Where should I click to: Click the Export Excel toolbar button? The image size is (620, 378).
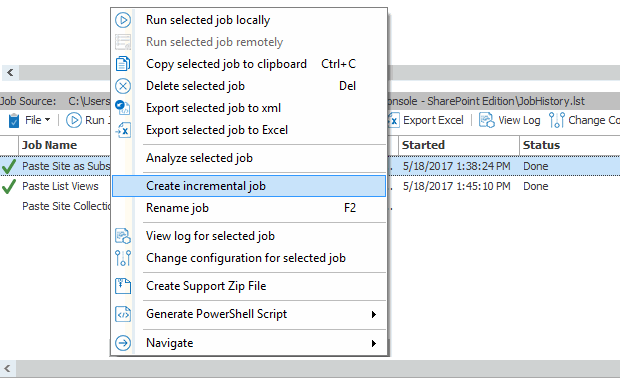click(427, 120)
